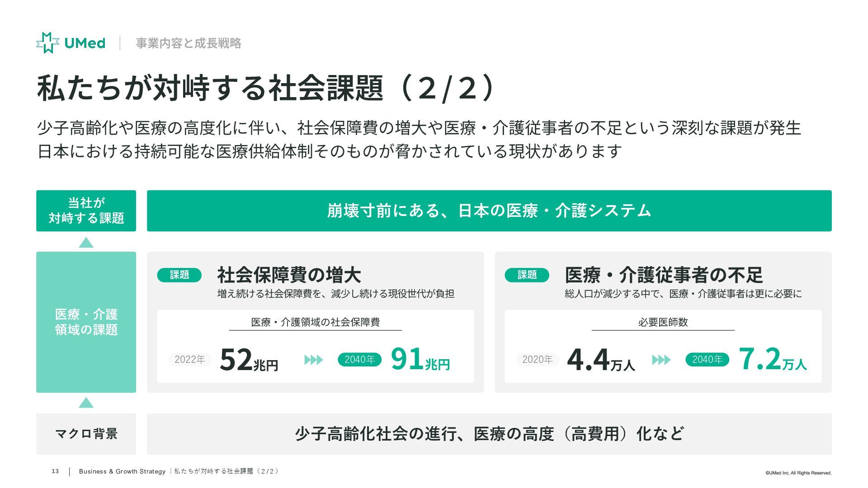Viewport: 868px width, 488px height.
Task: Click the triple arrow between 4.4万人 and 2040年
Action: point(661,360)
